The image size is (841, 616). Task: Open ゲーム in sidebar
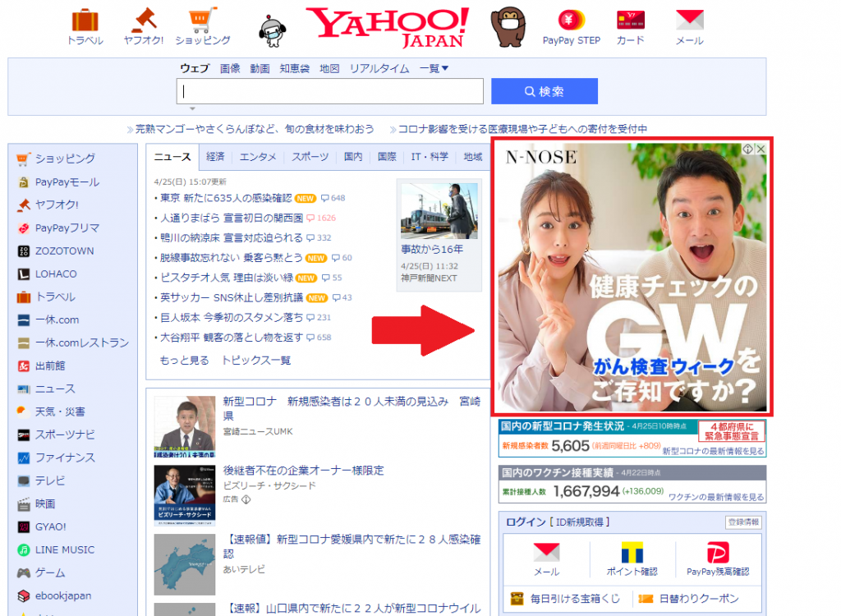(41, 573)
